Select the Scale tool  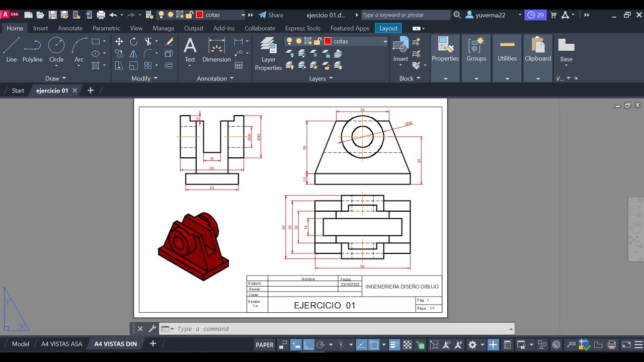pos(134,65)
